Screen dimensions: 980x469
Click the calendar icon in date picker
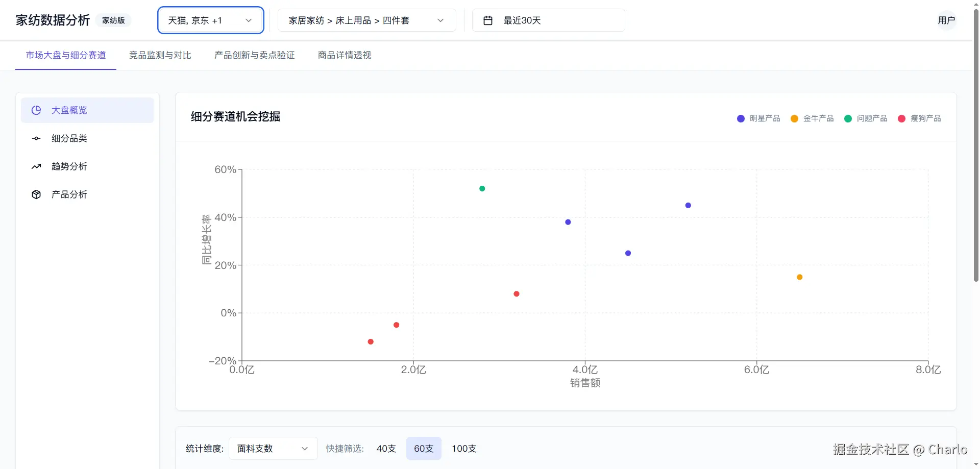(x=488, y=20)
